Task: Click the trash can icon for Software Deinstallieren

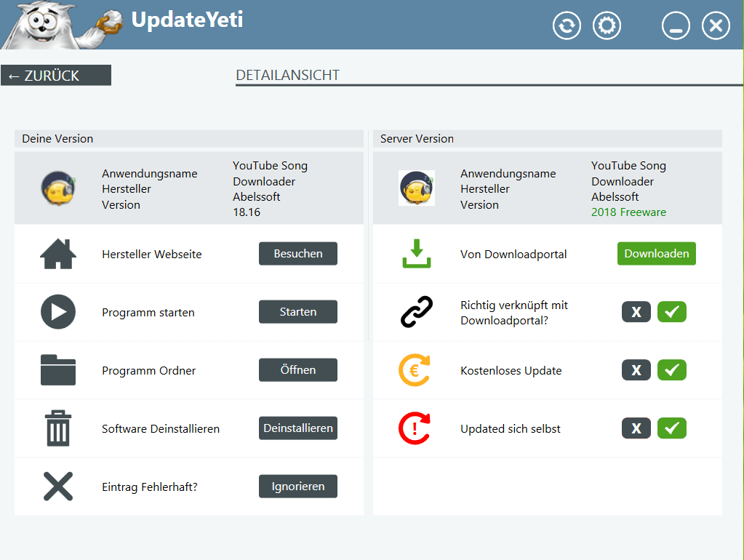Action: 58,428
